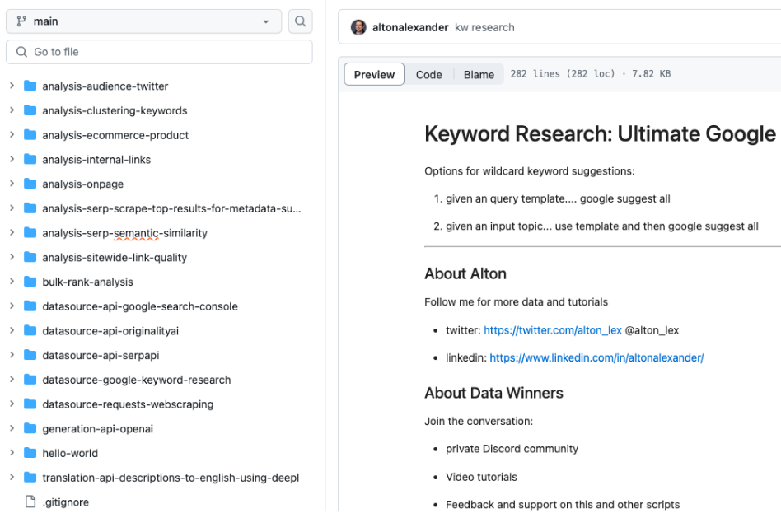The width and height of the screenshot is (781, 532).
Task: Open the translation-api-descriptions-to-english-using-deepl folder
Action: click(171, 478)
